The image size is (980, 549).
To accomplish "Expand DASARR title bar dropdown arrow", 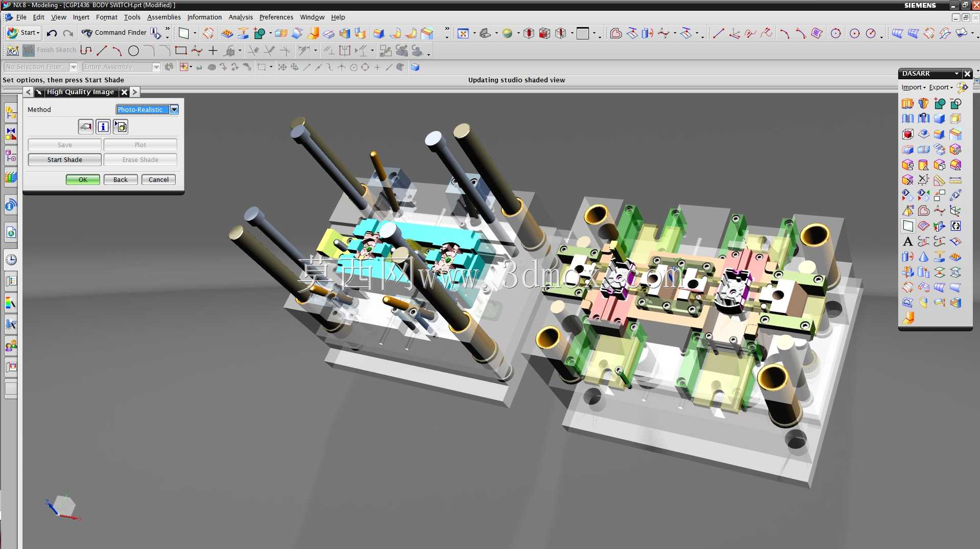I will tap(956, 74).
